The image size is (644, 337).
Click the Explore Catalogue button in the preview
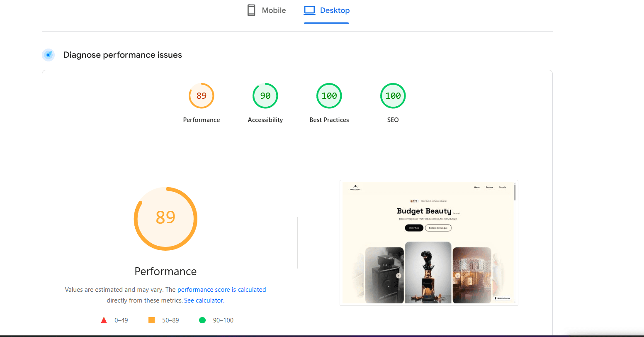(438, 228)
